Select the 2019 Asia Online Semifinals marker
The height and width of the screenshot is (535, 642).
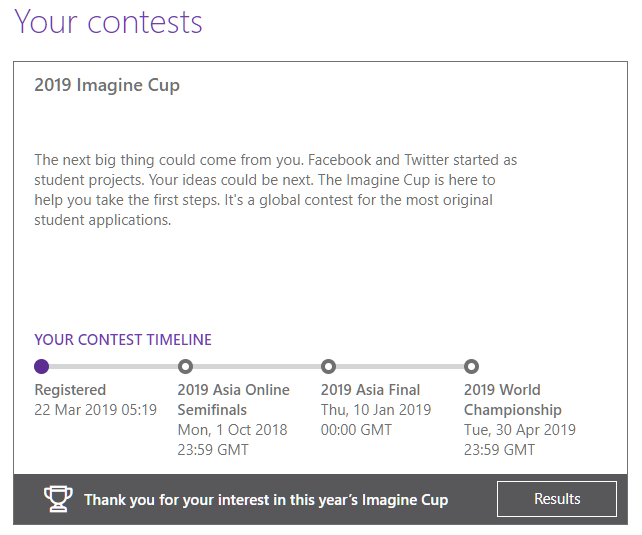[185, 366]
